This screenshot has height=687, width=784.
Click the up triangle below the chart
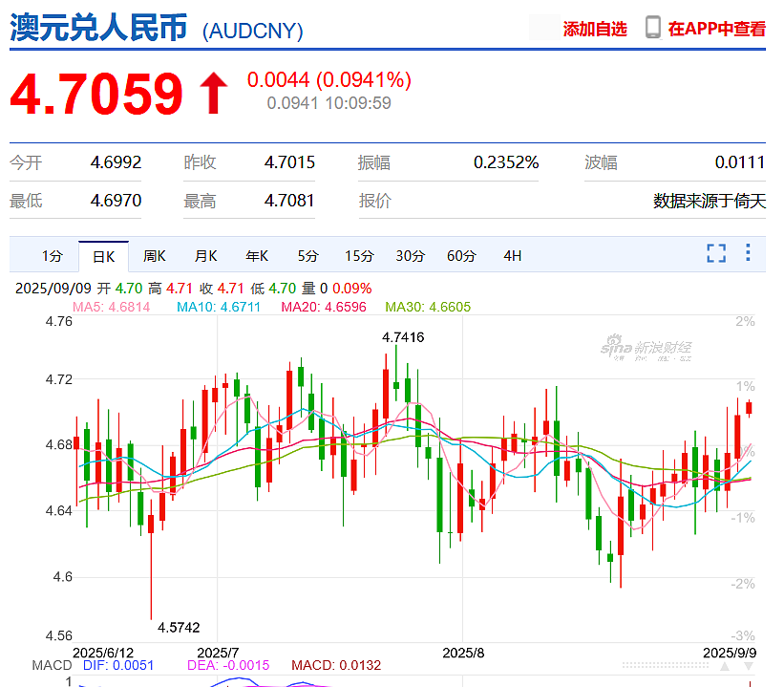(x=725, y=666)
